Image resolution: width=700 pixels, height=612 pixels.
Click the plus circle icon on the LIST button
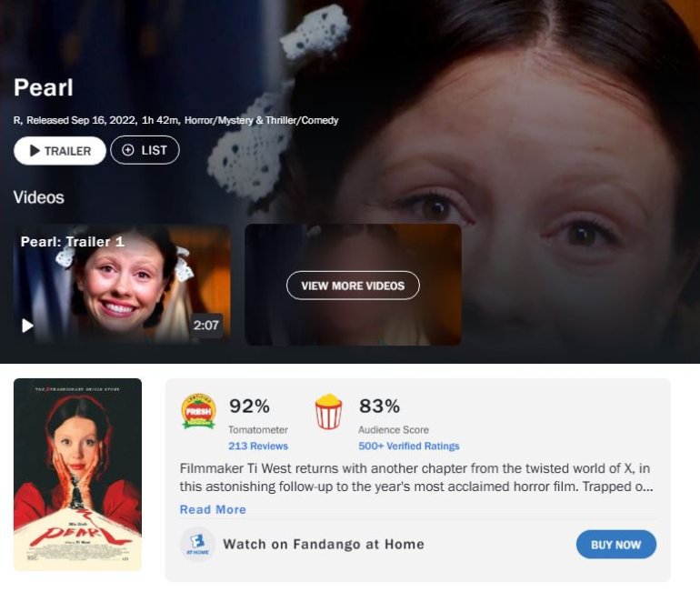click(x=128, y=150)
